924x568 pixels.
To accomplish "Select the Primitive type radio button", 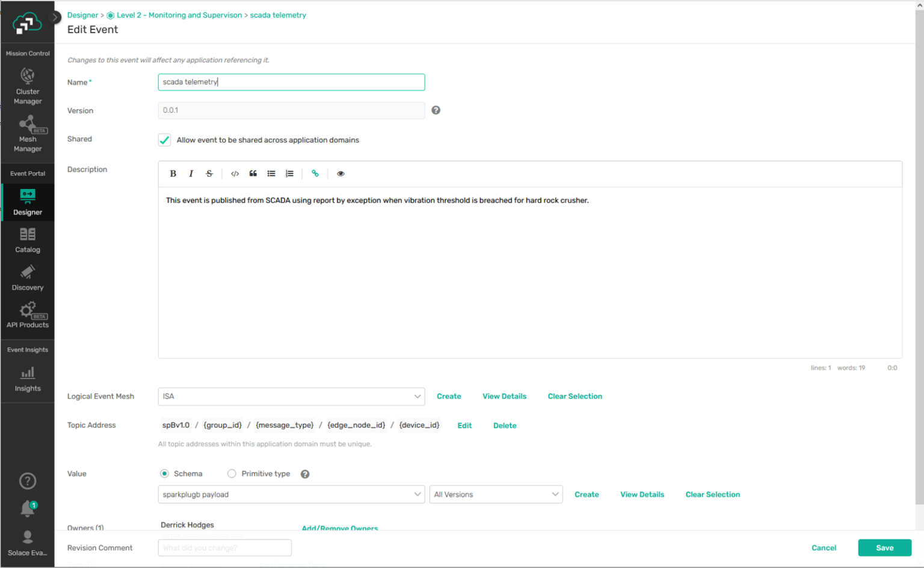I will coord(232,474).
